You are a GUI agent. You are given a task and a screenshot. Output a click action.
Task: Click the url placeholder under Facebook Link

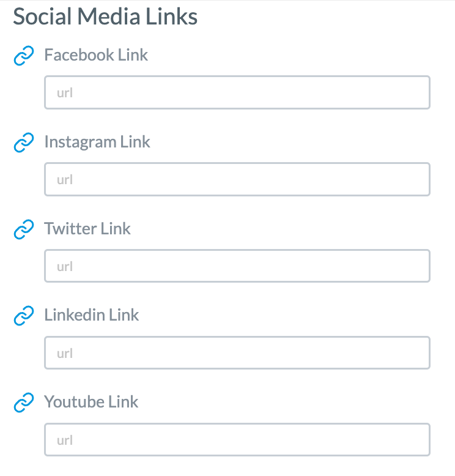[65, 93]
